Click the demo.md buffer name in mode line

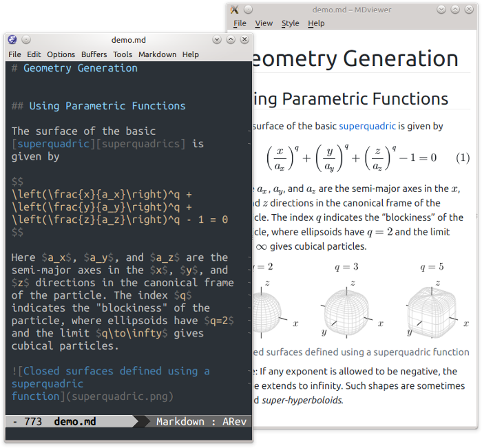point(74,422)
